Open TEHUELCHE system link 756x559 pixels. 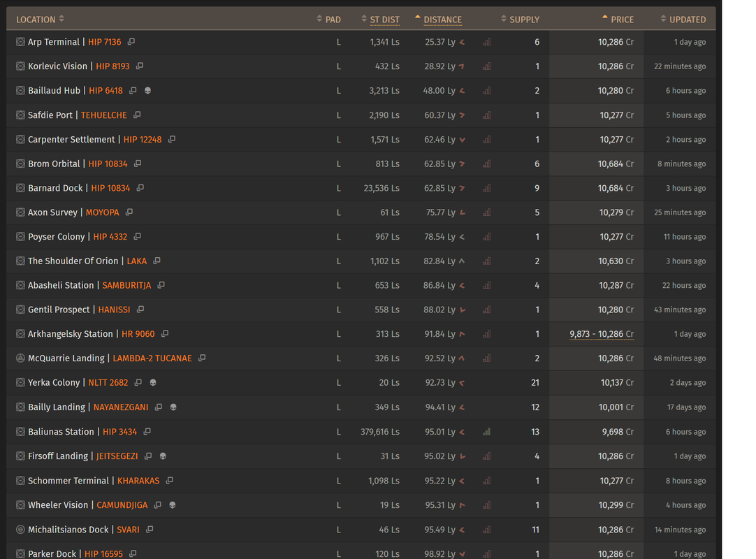click(104, 115)
